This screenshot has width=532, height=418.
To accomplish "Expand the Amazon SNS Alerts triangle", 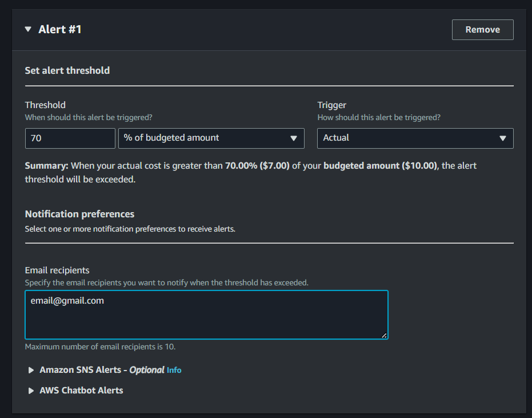I will click(31, 370).
